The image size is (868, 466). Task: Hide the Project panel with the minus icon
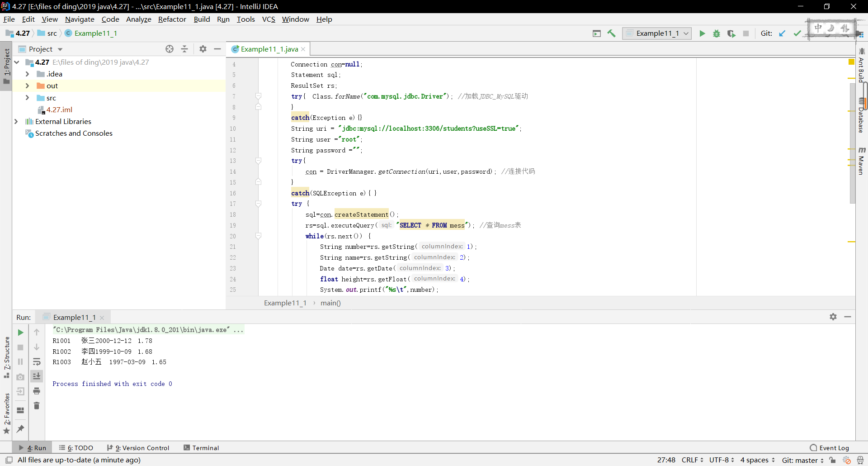217,49
